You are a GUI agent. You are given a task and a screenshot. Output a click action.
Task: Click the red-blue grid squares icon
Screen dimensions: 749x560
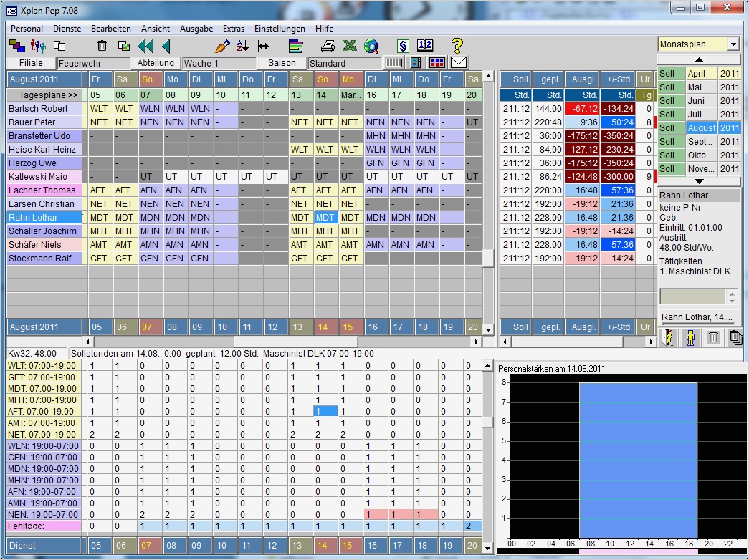tap(437, 62)
